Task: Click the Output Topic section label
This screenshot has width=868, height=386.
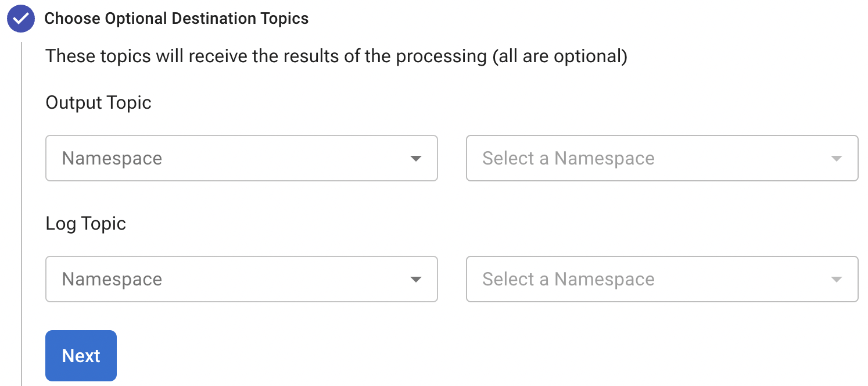Action: point(98,102)
